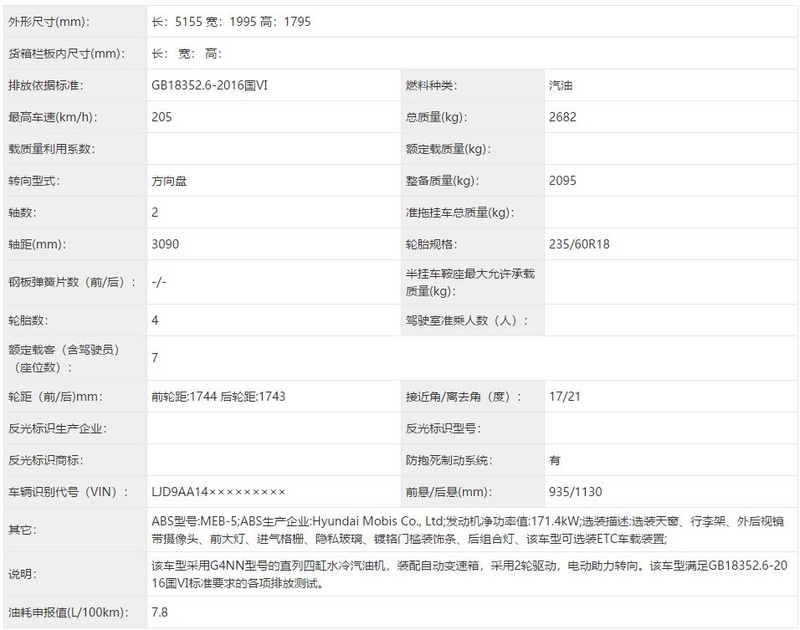Click the 半挂车鞍座最大允许承载质量(kg) label
800x630 pixels.
(x=470, y=283)
